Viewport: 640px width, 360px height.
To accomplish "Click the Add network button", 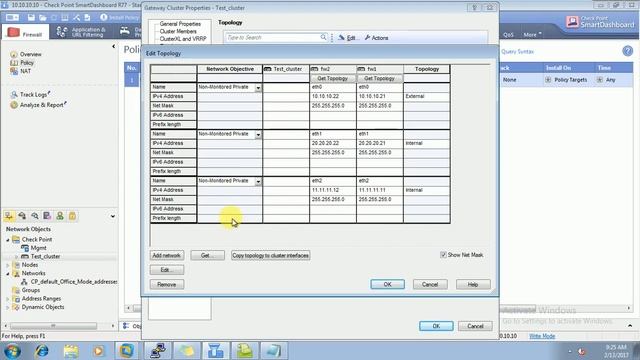I will [167, 255].
